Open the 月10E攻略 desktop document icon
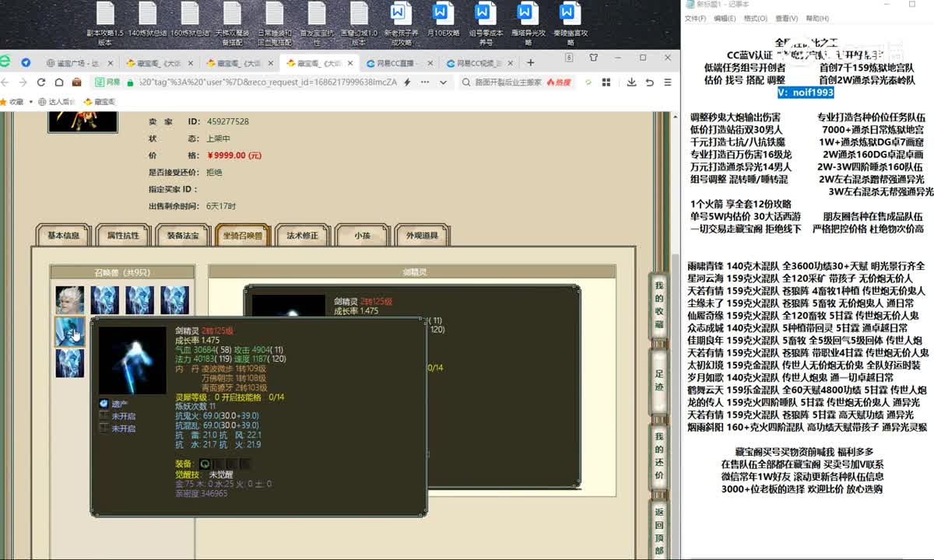This screenshot has width=934, height=560. click(441, 23)
